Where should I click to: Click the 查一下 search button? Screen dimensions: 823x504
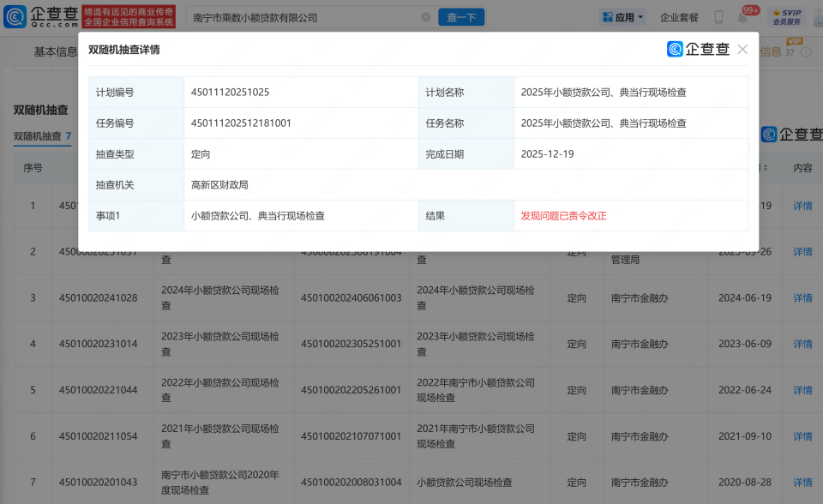click(460, 16)
